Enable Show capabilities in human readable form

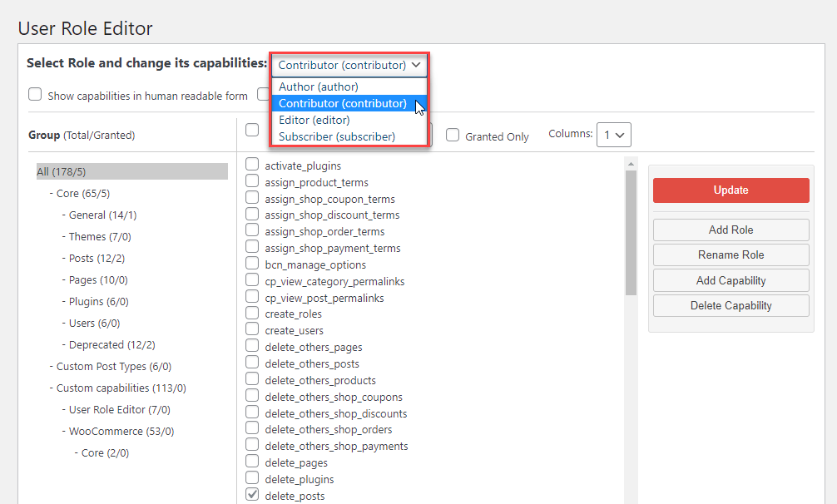click(x=35, y=95)
